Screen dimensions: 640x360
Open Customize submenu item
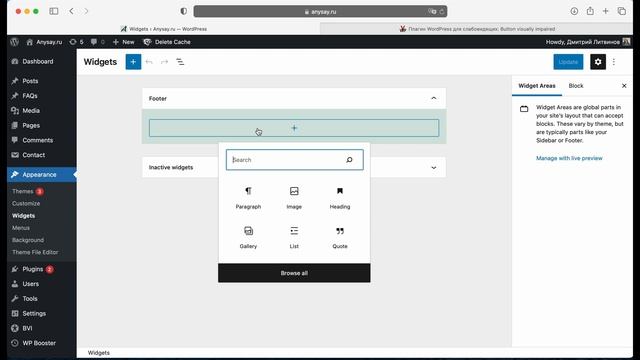pos(26,203)
